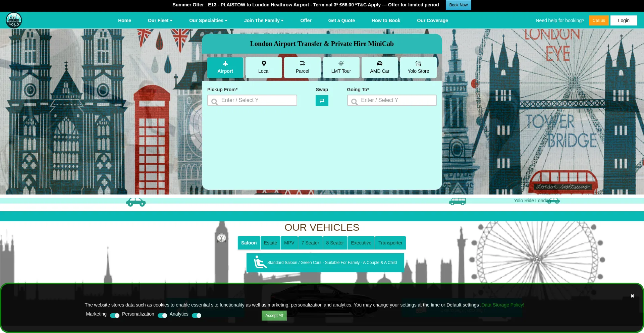Image resolution: width=644 pixels, height=333 pixels.
Task: Go to the Get a Quote page
Action: click(x=341, y=20)
